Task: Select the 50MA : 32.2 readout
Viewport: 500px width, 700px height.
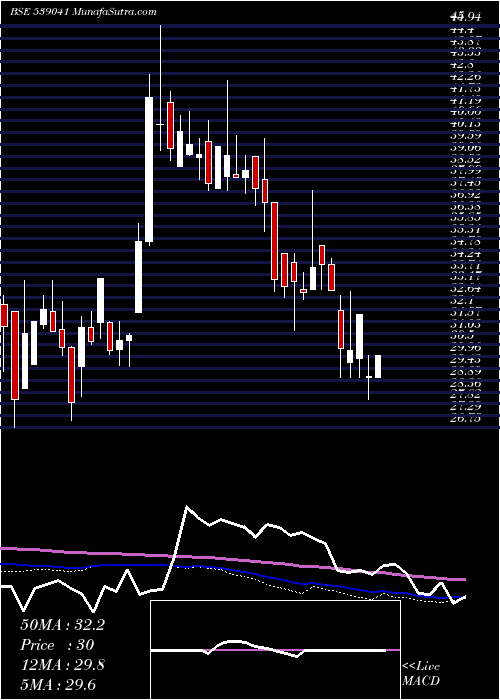Action: [62, 625]
